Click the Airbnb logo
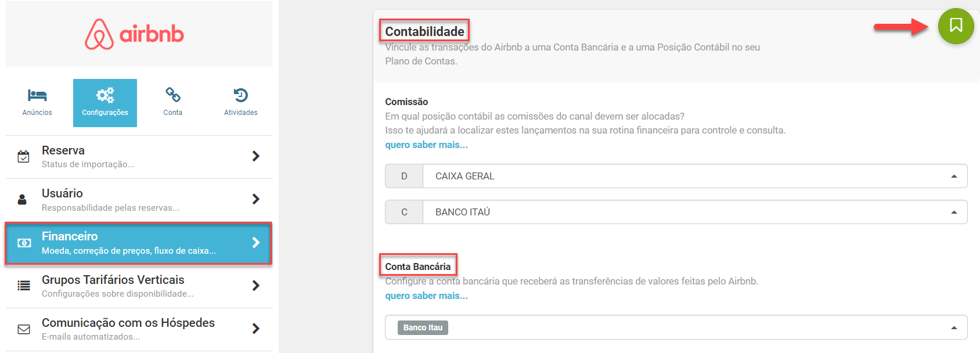This screenshot has height=353, width=980. click(x=135, y=34)
